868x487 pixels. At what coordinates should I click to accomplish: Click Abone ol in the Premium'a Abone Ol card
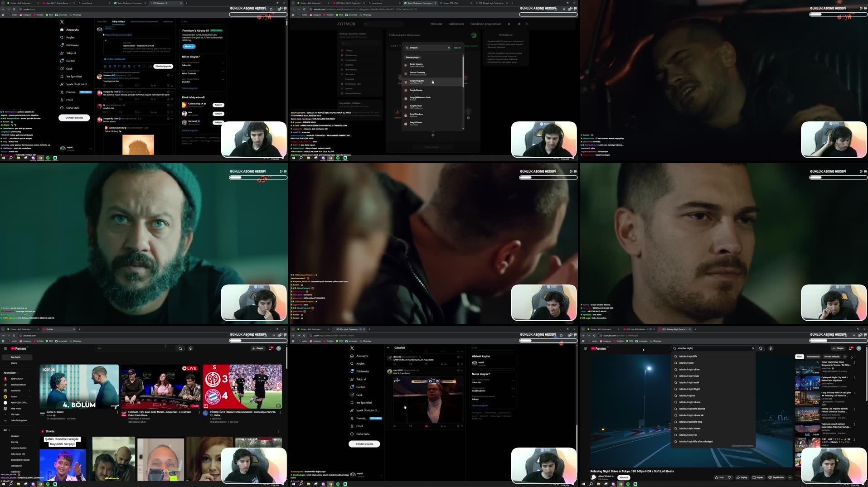(x=189, y=47)
